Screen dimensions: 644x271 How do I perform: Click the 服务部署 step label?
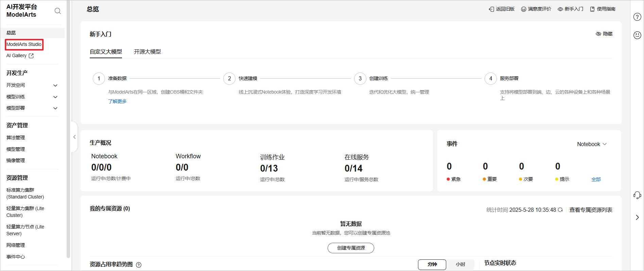[509, 79]
